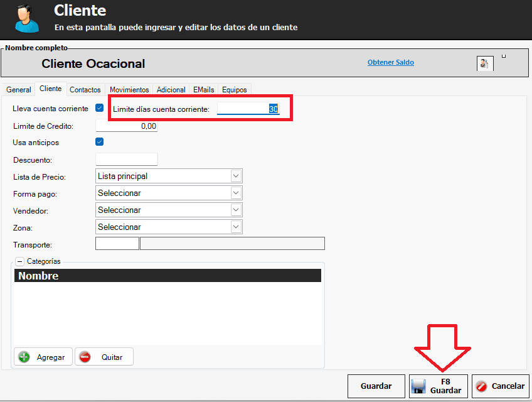Expand the Zona combo box

[x=236, y=227]
